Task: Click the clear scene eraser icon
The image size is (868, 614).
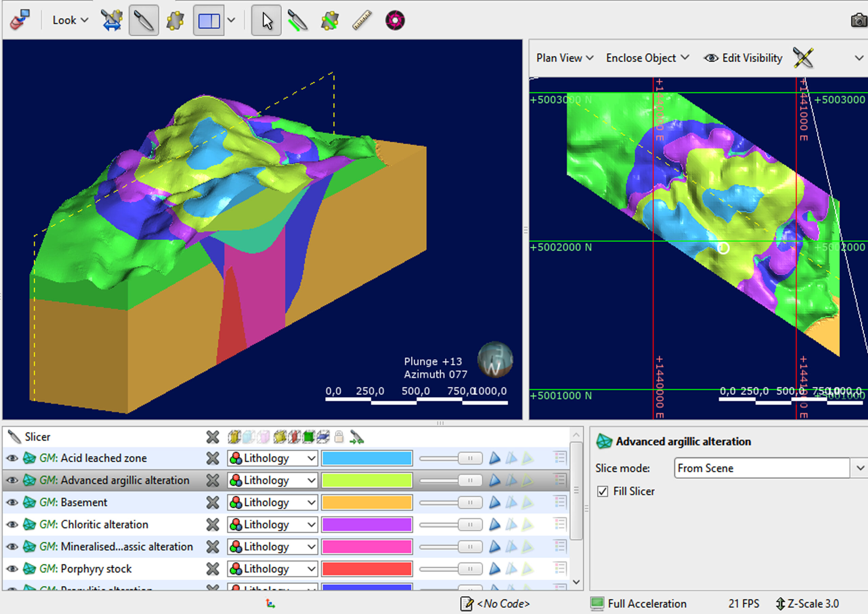Action: [20, 20]
